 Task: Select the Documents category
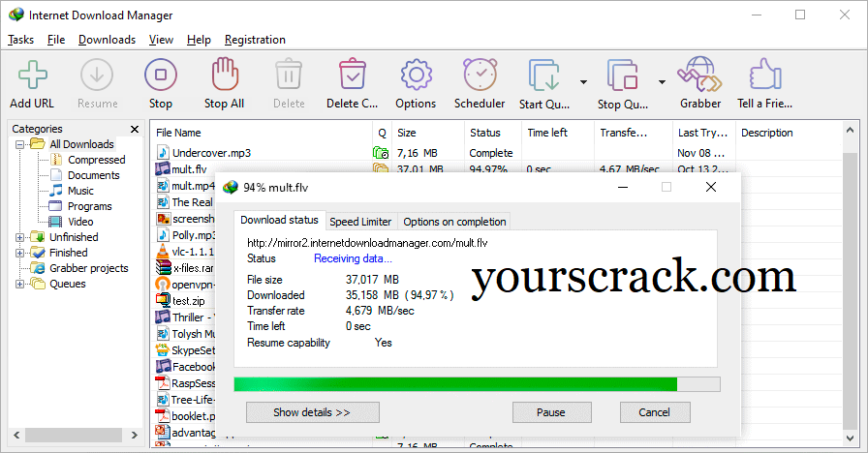(94, 175)
